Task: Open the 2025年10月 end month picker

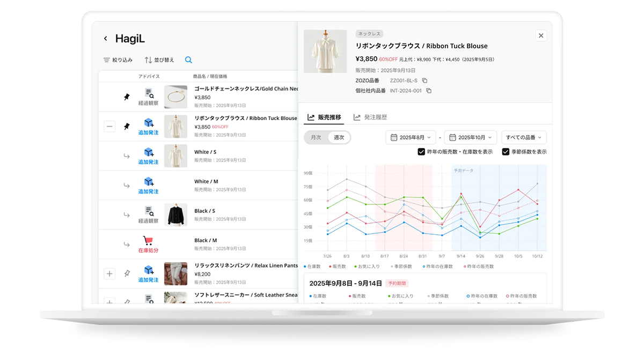Action: click(x=471, y=137)
